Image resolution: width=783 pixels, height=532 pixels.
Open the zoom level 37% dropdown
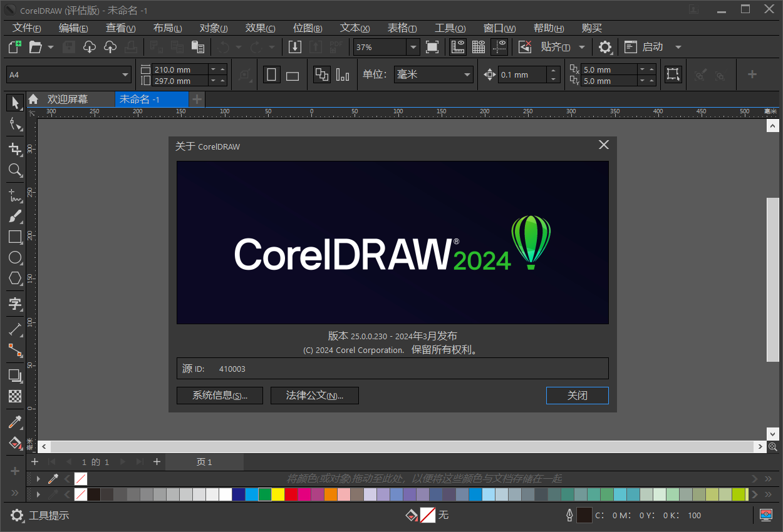tap(412, 47)
